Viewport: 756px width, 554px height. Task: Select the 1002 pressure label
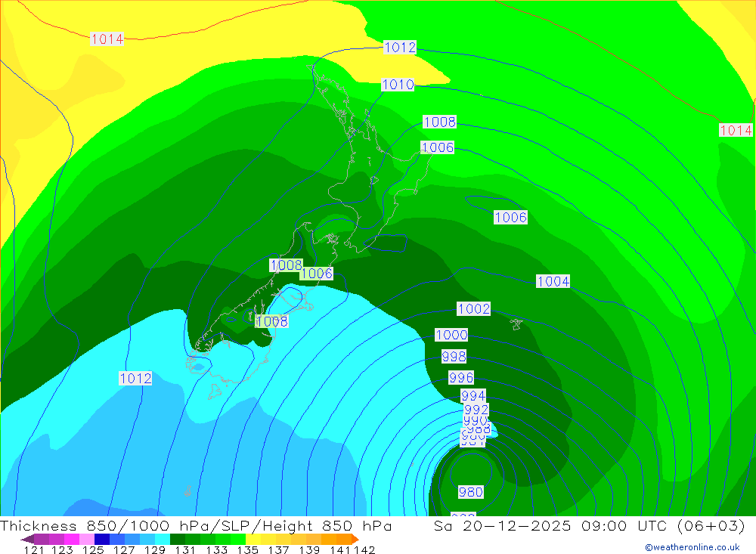(474, 308)
